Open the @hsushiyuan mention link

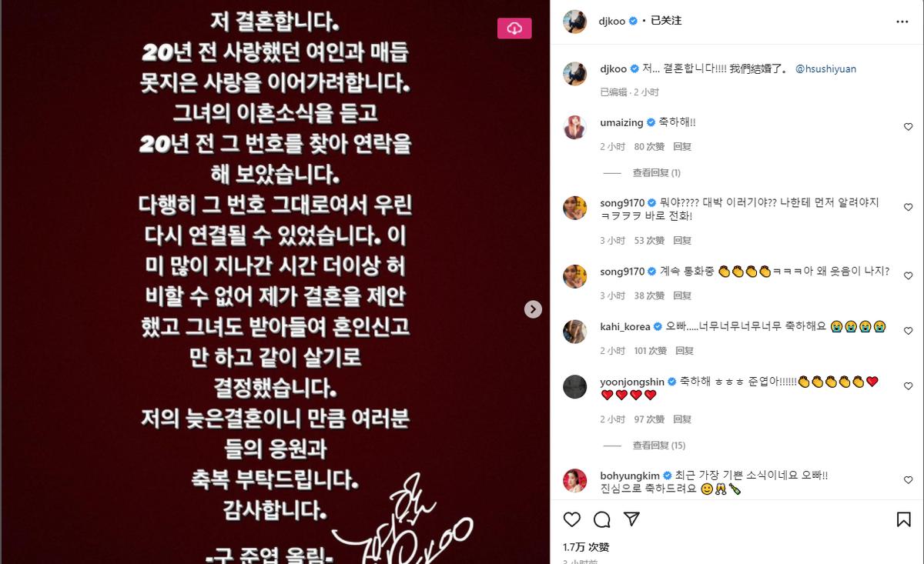coord(825,69)
